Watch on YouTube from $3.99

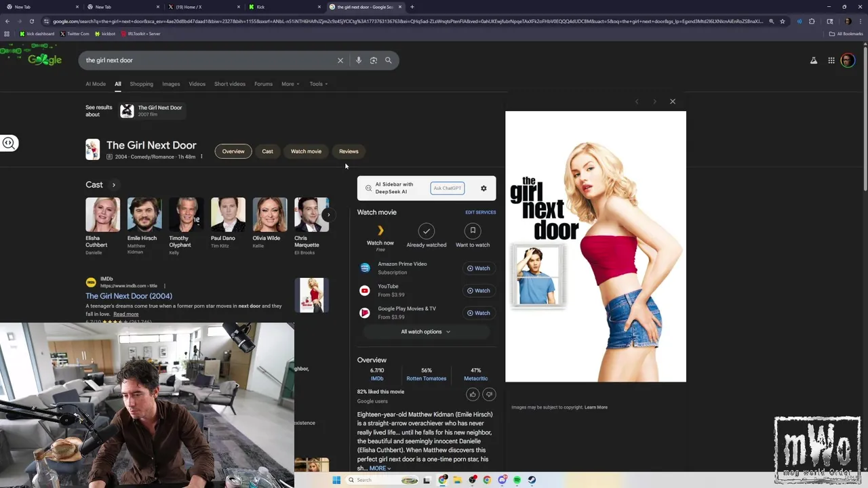[x=479, y=291]
